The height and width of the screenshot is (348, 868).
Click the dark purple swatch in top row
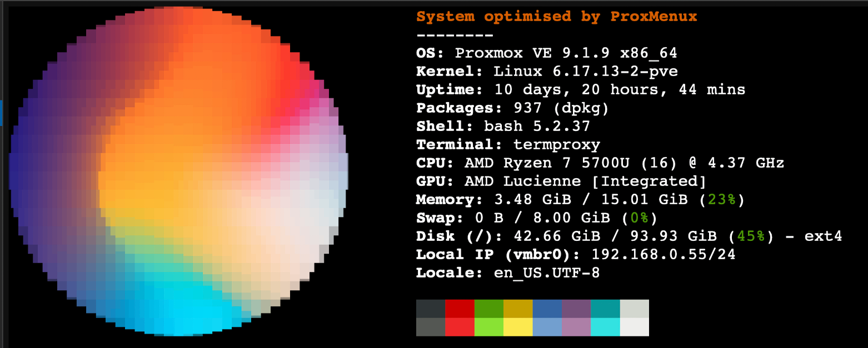[576, 309]
